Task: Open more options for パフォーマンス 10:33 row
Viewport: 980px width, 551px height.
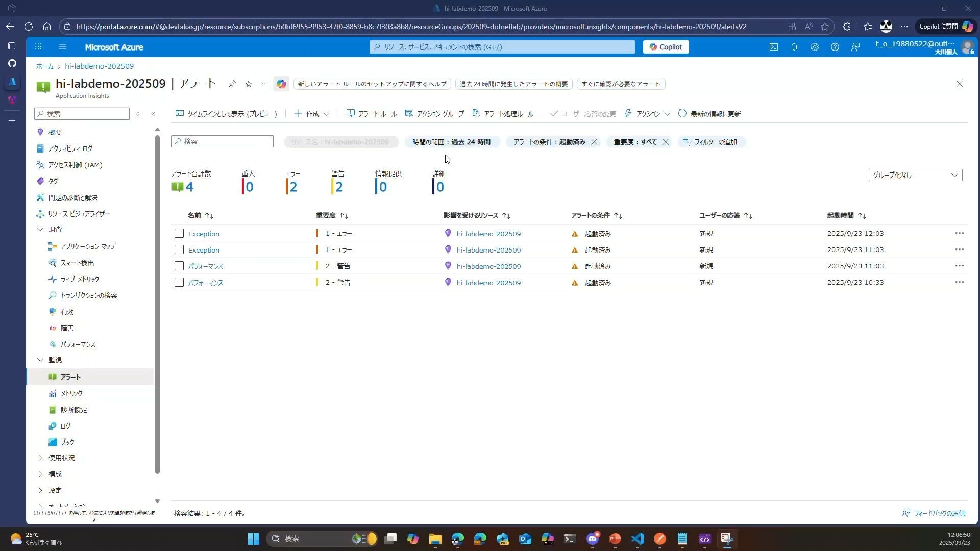Action: tap(960, 282)
